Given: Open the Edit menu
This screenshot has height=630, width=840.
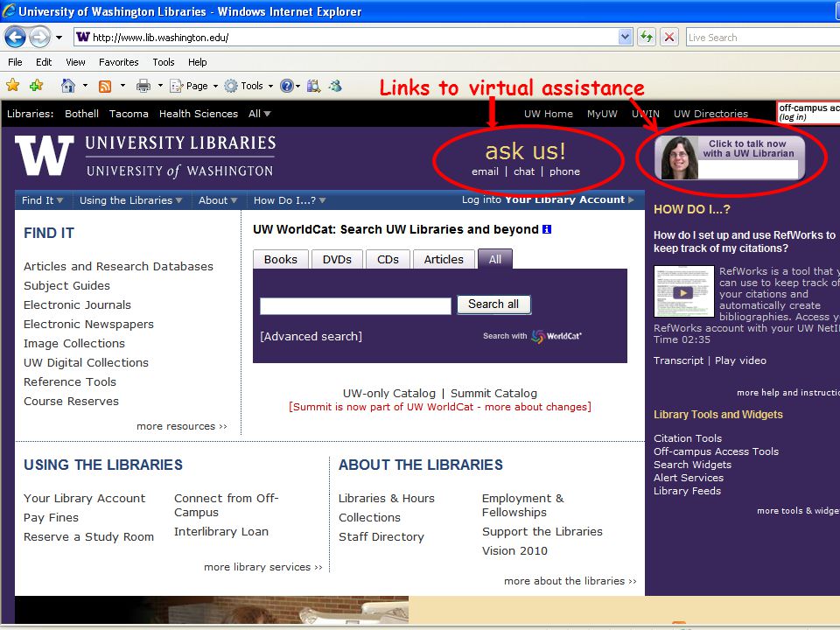Looking at the screenshot, I should 44,62.
